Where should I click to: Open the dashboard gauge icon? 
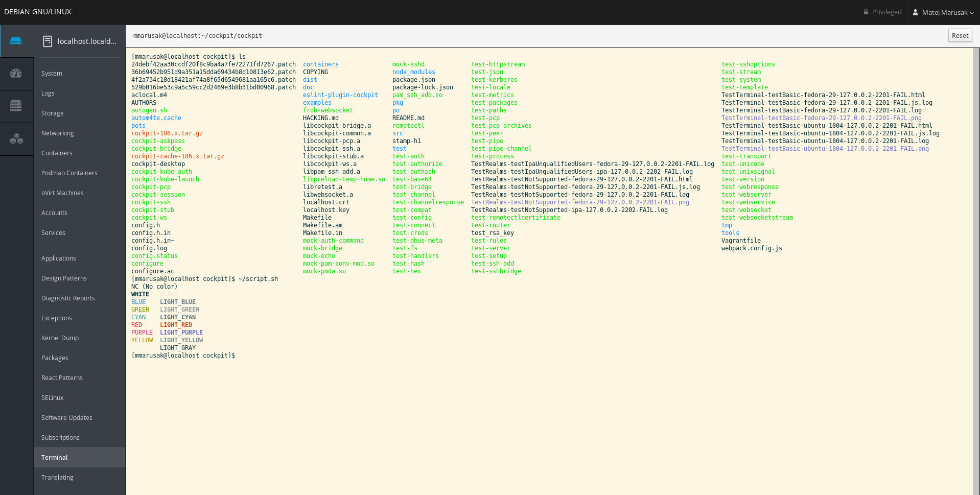click(x=17, y=74)
